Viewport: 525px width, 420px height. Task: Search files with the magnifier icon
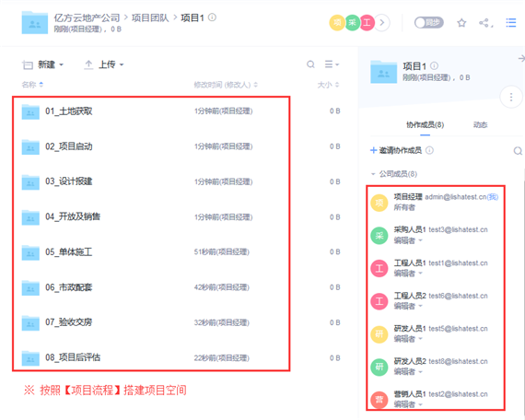tap(310, 64)
